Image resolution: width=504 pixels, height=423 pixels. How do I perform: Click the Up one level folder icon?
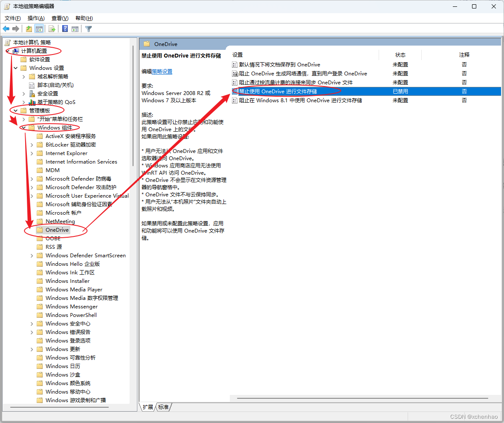pyautogui.click(x=29, y=29)
